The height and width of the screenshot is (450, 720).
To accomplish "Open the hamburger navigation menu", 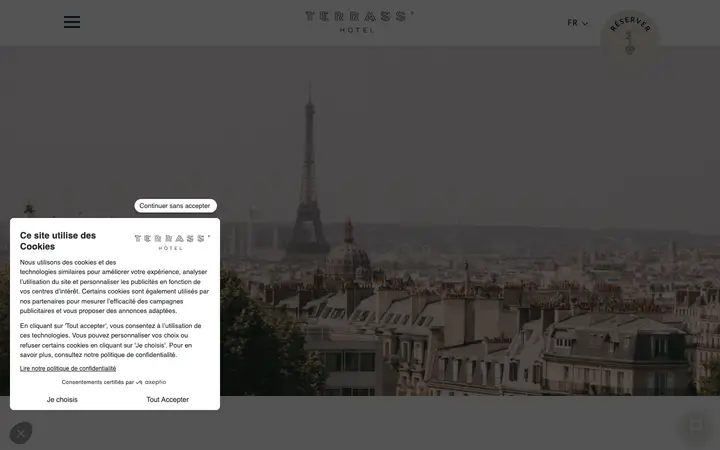I will [x=72, y=22].
